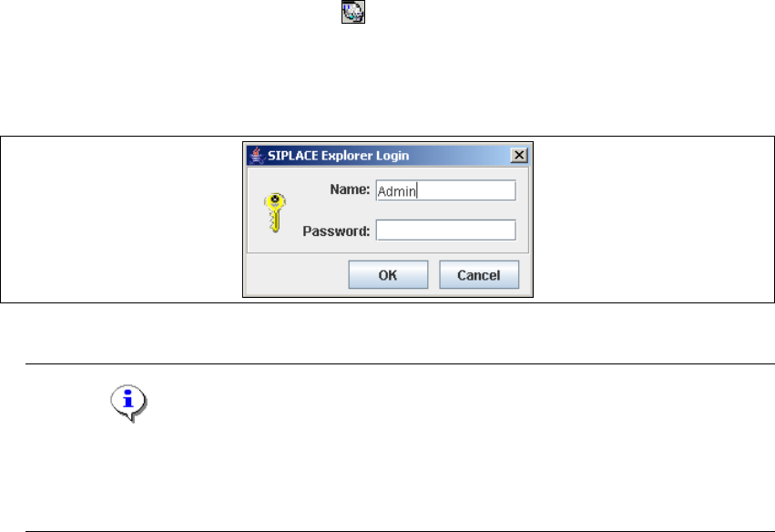This screenshot has height=532, width=775.
Task: Click the SIPLACE Explorer Login title text
Action: [x=338, y=156]
